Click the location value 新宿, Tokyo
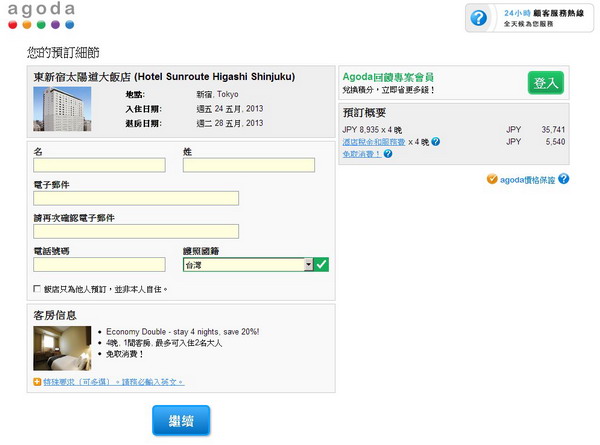The image size is (600, 445). (x=217, y=94)
